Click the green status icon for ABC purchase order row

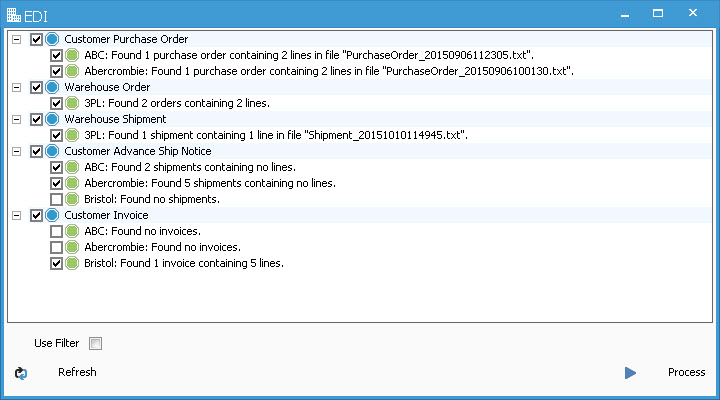pyautogui.click(x=72, y=55)
